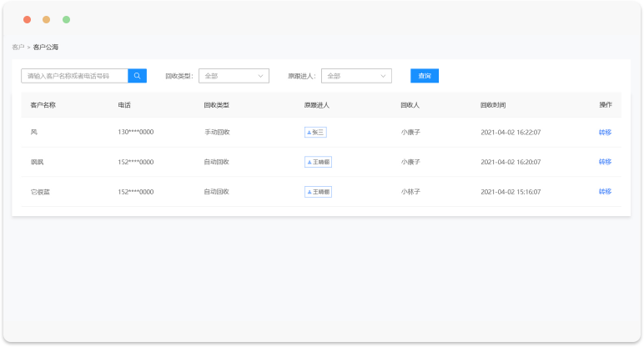Click 转移 for customer 飒飒
This screenshot has width=644, height=347.
pyautogui.click(x=605, y=162)
